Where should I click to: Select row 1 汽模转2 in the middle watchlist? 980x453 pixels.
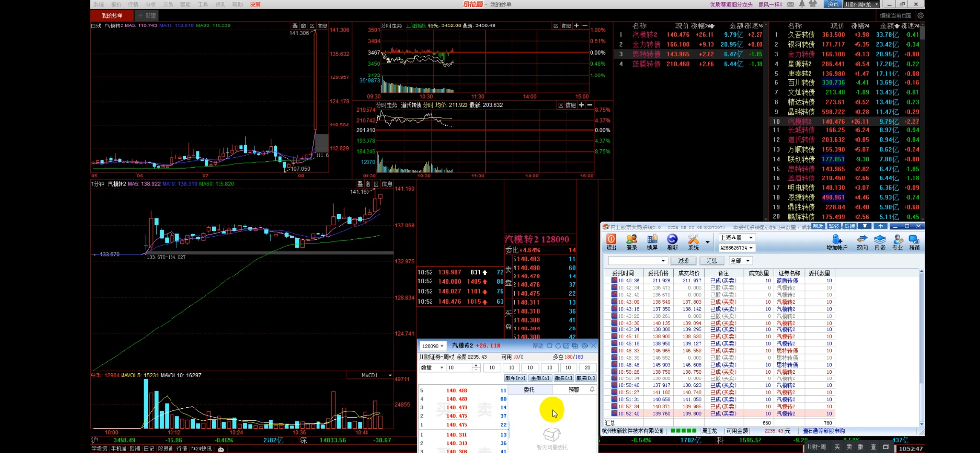(x=689, y=35)
